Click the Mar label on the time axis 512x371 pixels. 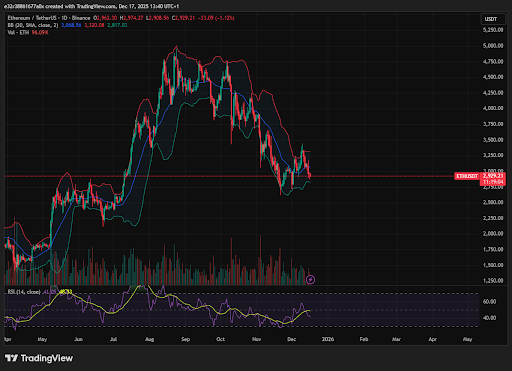coord(396,339)
